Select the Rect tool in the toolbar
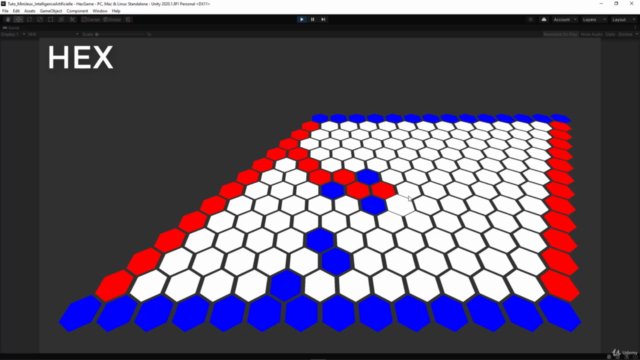 pyautogui.click(x=51, y=20)
